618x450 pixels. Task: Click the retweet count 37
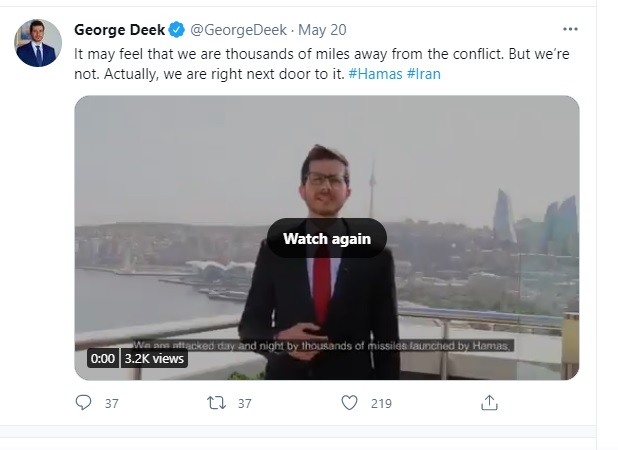pyautogui.click(x=244, y=404)
